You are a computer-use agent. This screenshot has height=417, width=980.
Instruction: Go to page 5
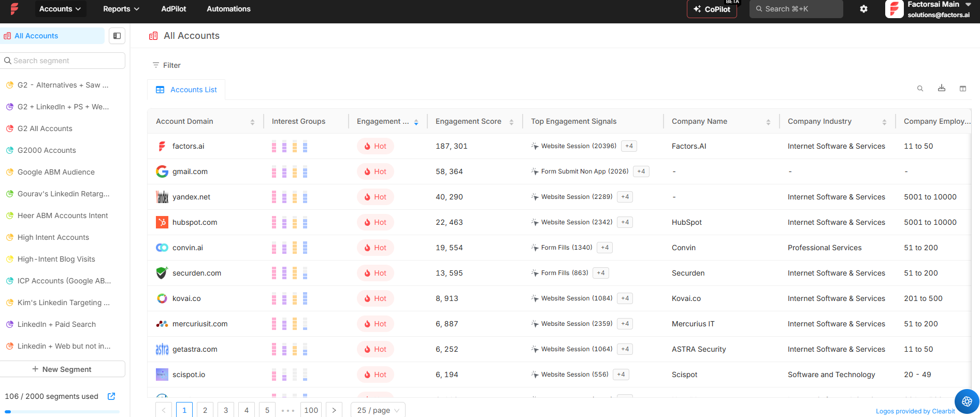(267, 410)
